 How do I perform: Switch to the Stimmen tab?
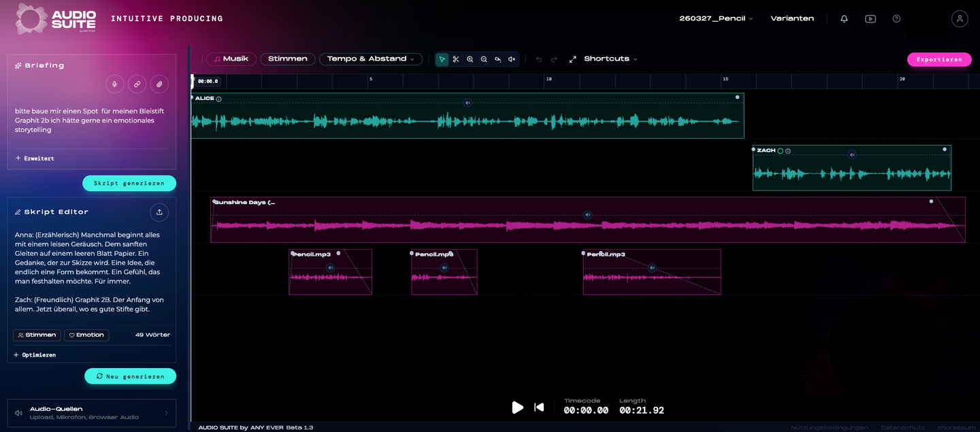click(x=287, y=59)
